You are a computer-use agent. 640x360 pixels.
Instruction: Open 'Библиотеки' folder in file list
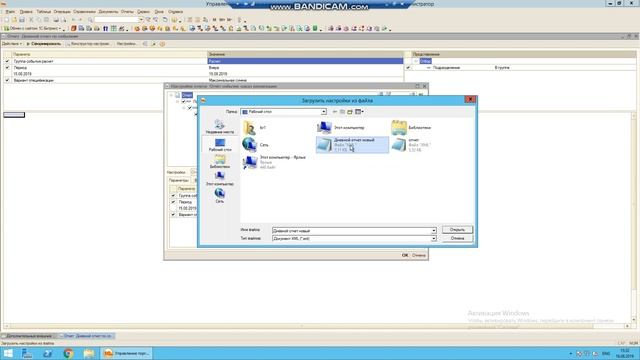(411, 127)
